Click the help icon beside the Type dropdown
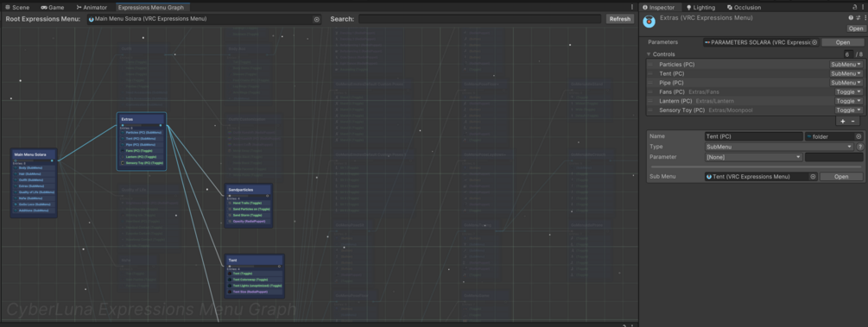Screen dimensions: 868x327 tap(860, 148)
